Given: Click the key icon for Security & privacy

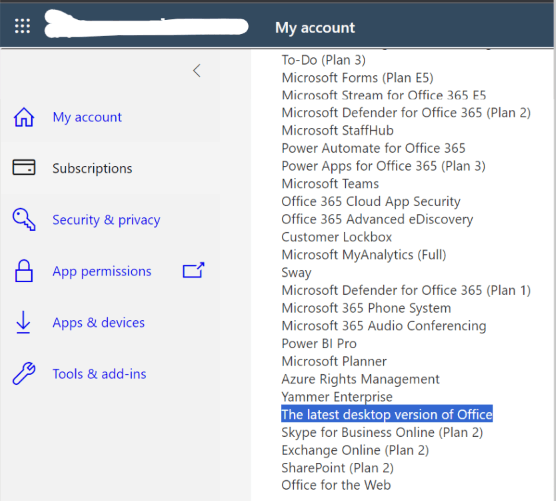Looking at the screenshot, I should coord(24,219).
